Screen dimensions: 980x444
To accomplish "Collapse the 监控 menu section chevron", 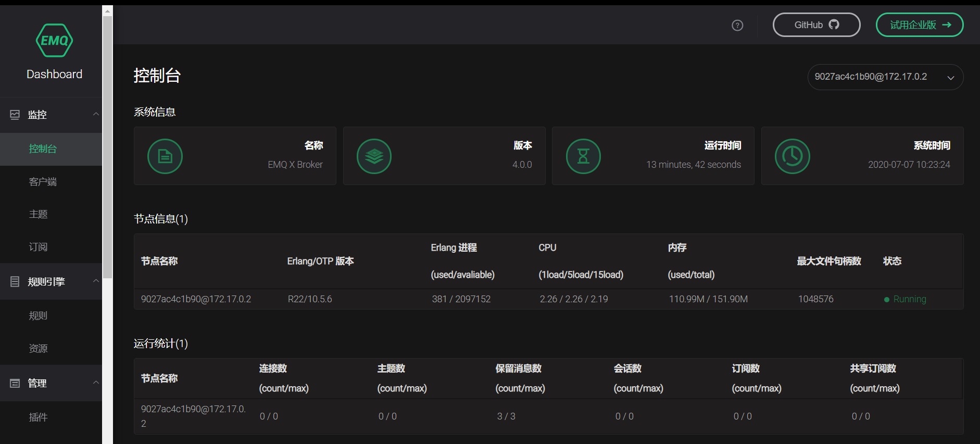I will (x=96, y=114).
